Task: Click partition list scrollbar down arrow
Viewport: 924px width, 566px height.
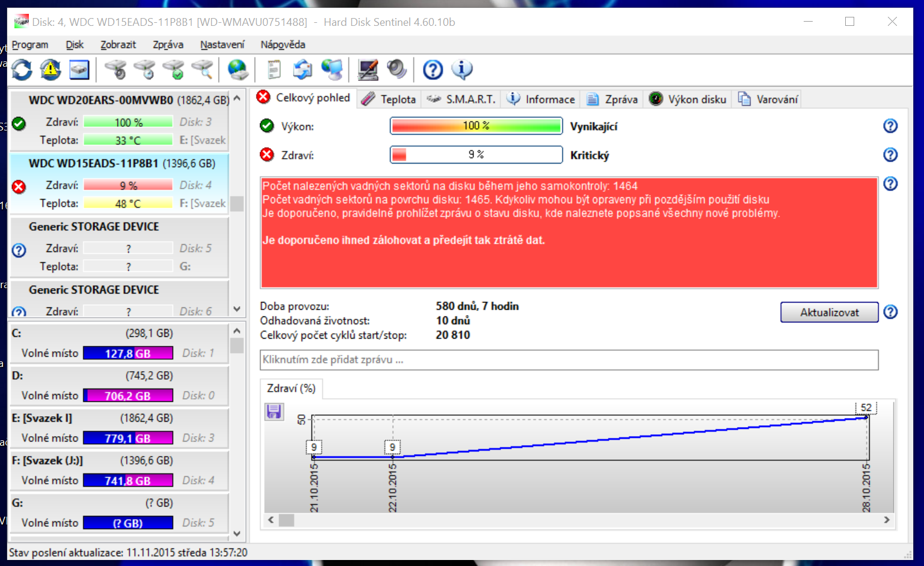Action: [x=237, y=534]
